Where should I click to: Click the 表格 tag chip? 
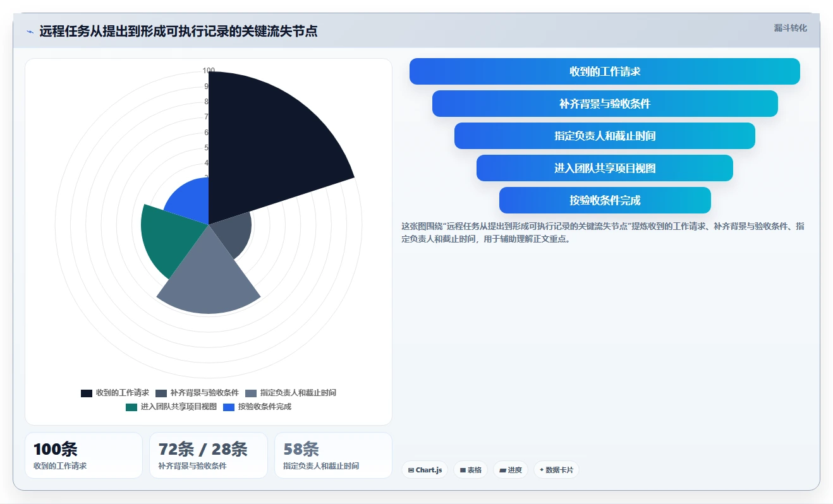pos(471,470)
